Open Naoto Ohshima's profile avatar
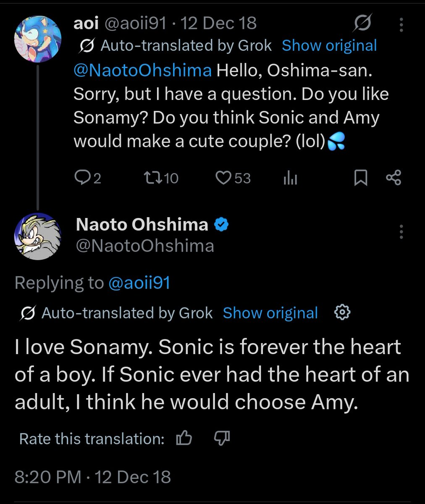The width and height of the screenshot is (425, 504). point(38,236)
